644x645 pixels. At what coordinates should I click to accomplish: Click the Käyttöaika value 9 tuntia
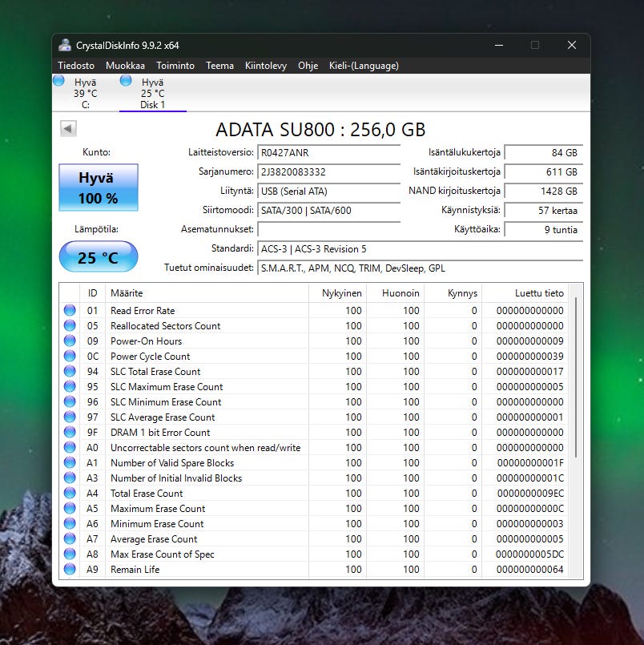point(544,229)
